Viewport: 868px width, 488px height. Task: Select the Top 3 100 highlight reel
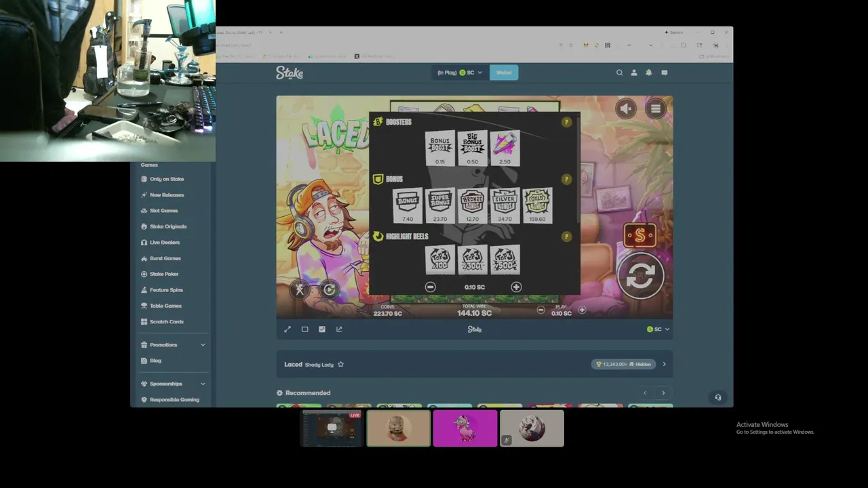tap(440, 260)
